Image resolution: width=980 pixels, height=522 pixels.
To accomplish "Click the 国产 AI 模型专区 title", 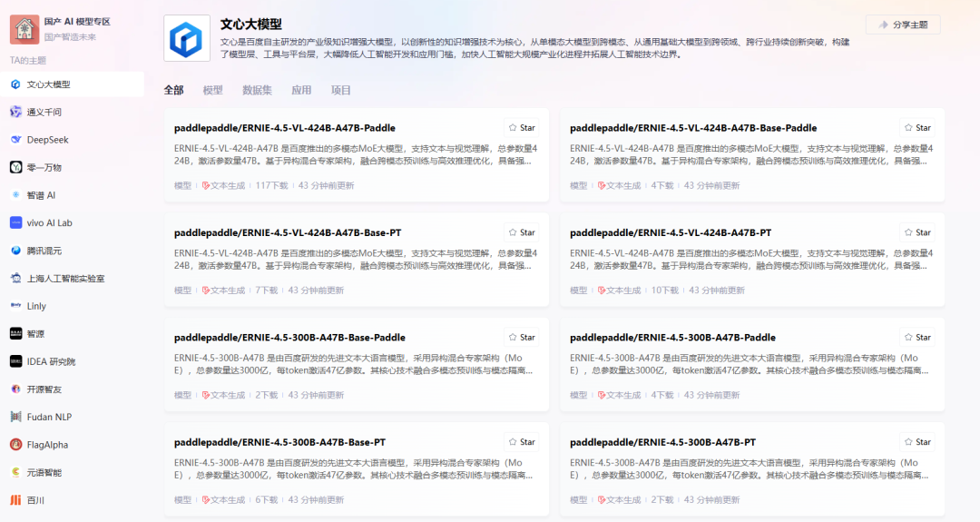I will pos(77,22).
